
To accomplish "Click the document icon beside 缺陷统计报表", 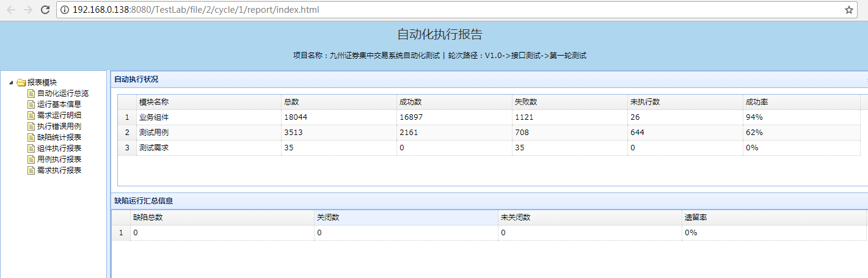I will (x=31, y=137).
